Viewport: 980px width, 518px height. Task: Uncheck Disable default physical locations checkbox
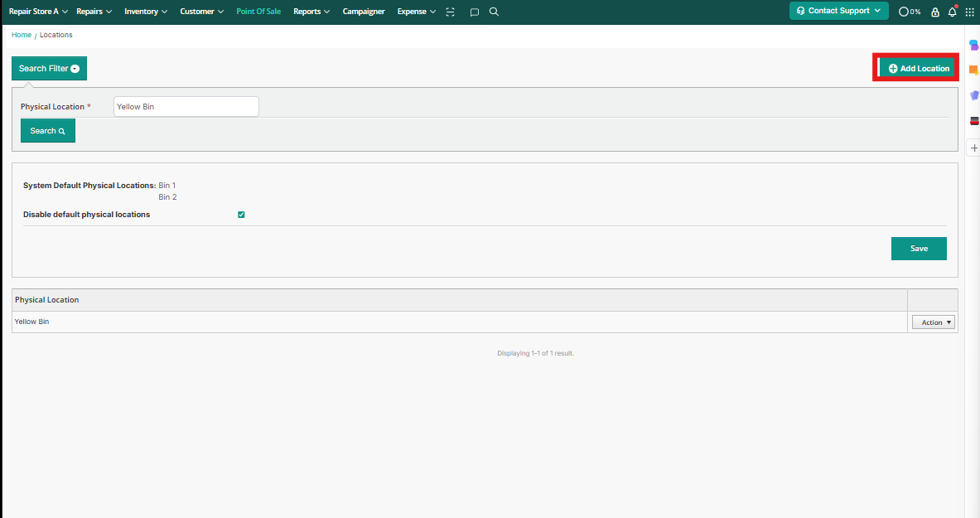click(241, 215)
